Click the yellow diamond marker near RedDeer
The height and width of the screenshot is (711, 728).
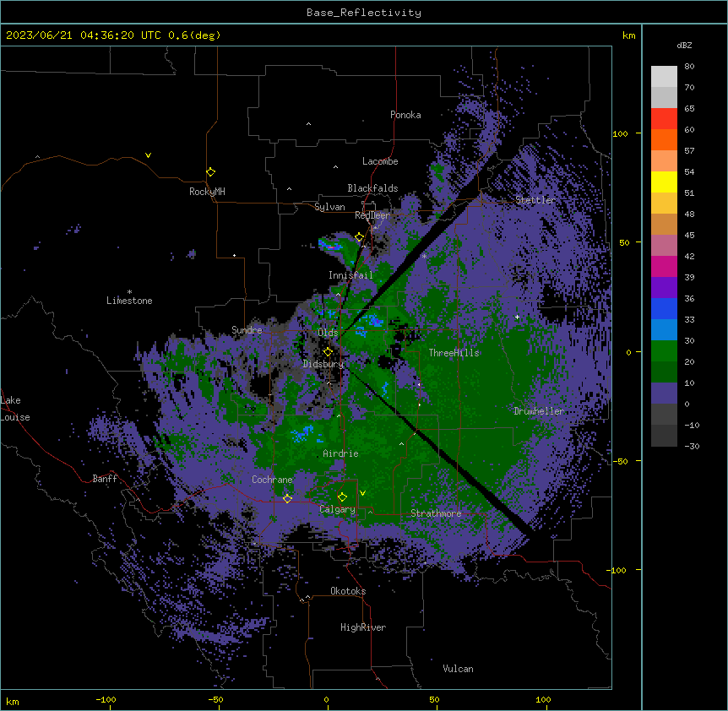360,237
